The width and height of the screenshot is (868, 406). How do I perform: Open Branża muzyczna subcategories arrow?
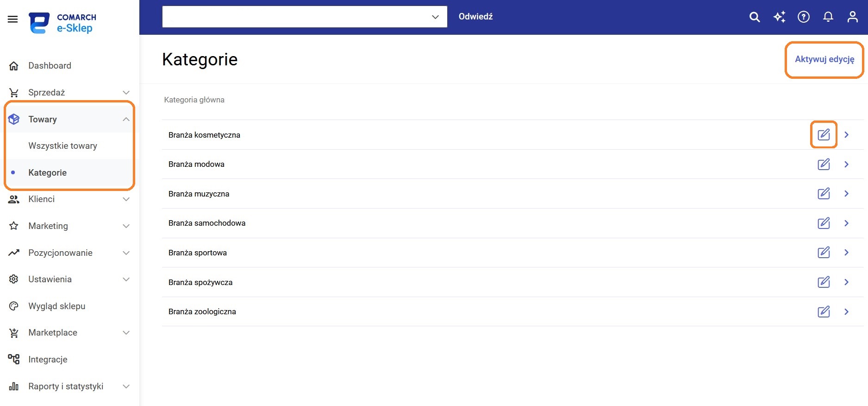[846, 194]
